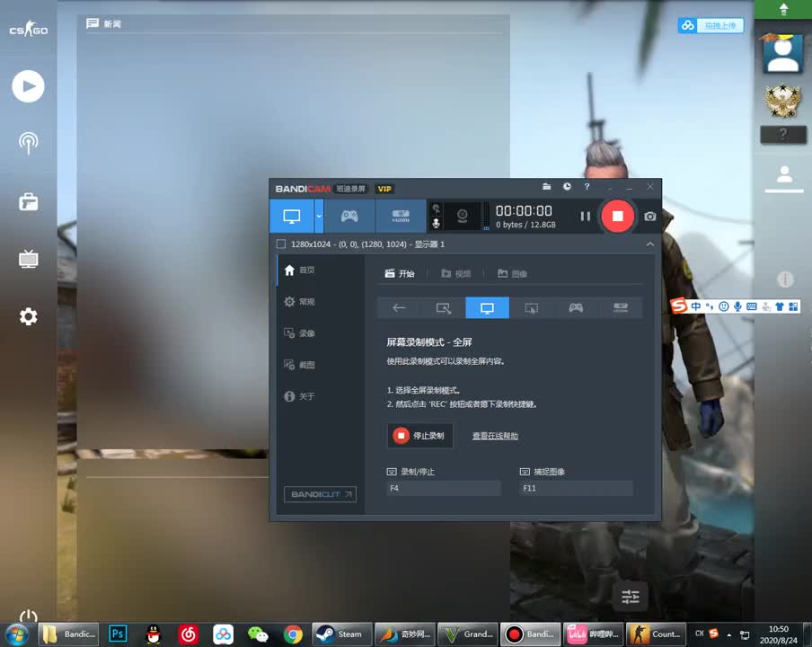Click the 停止录制 button
This screenshot has width=812, height=647.
419,435
